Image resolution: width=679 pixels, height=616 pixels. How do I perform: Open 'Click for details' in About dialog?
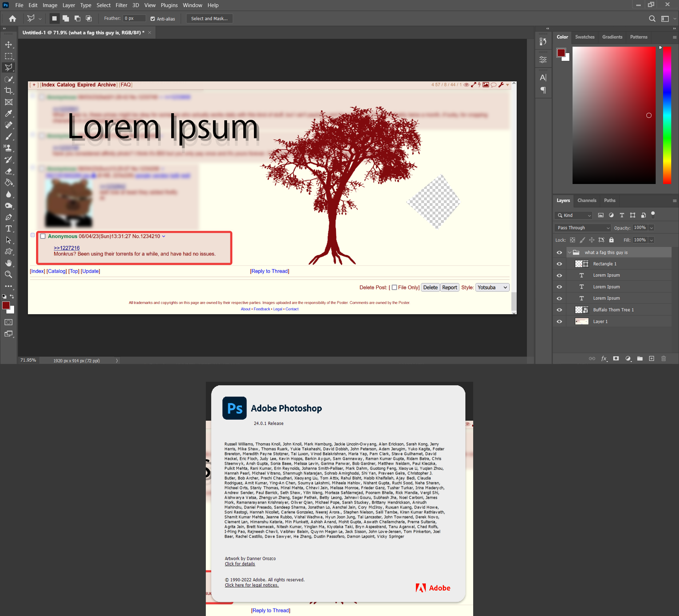240,564
